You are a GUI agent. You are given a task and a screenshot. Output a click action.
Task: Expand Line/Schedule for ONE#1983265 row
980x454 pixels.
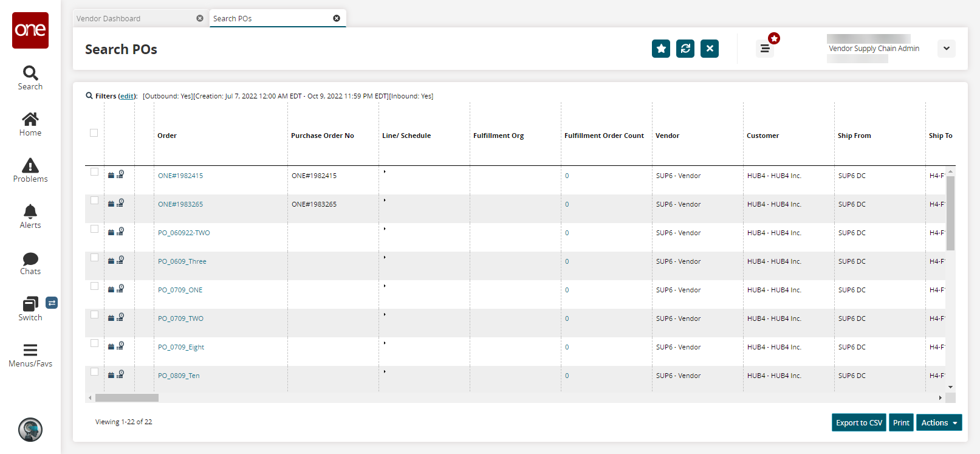(385, 200)
